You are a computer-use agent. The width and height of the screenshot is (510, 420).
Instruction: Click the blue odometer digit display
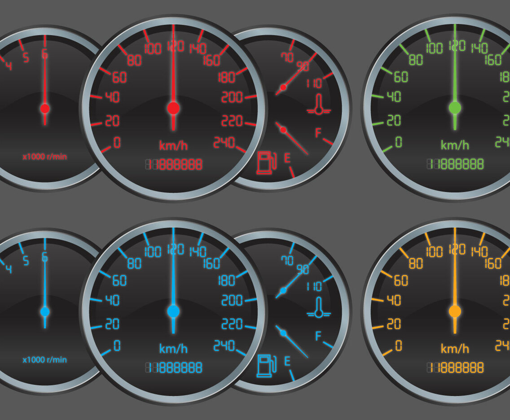click(174, 367)
